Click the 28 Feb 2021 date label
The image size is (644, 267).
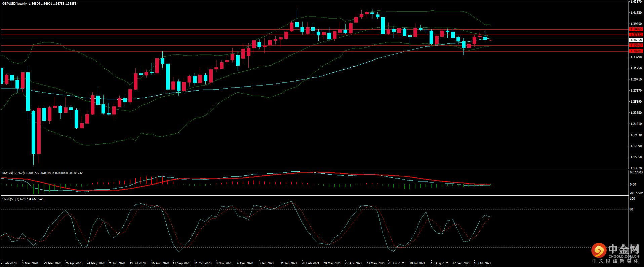311,263
